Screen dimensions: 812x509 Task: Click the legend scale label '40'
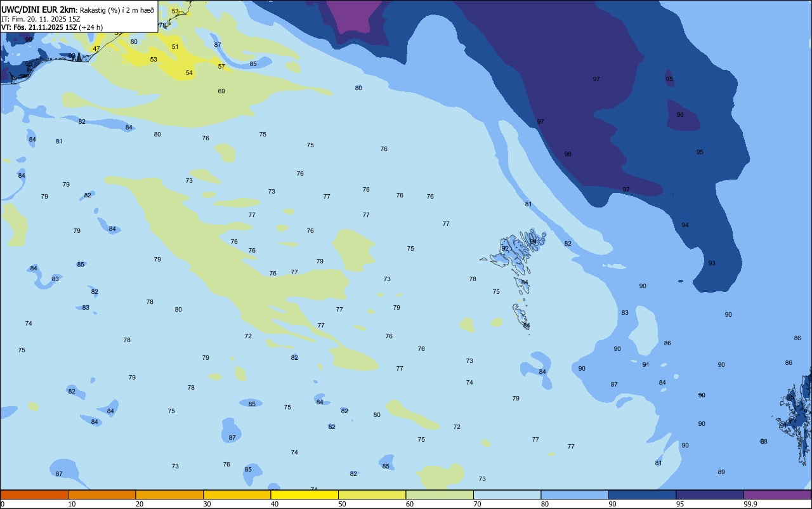coord(274,504)
